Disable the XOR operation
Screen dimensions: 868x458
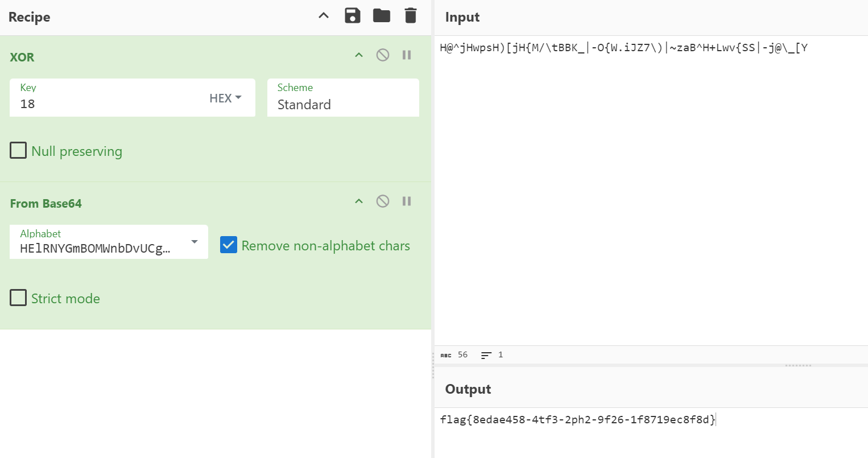click(383, 55)
